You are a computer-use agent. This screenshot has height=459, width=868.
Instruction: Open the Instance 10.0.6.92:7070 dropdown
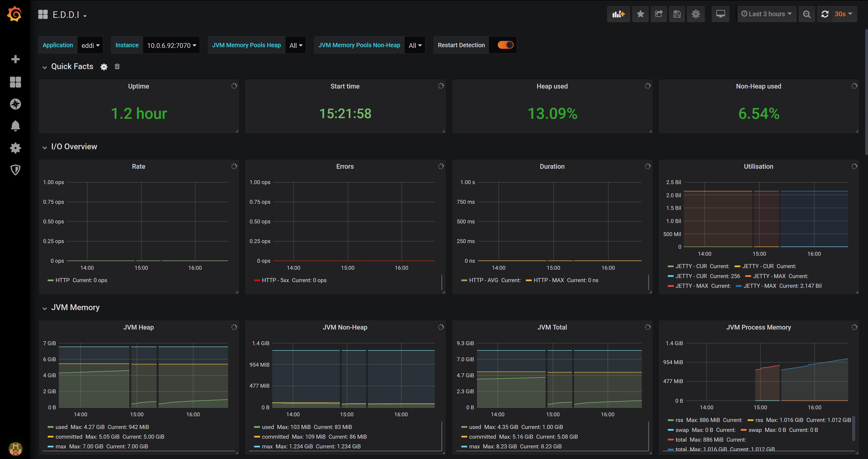pyautogui.click(x=171, y=45)
